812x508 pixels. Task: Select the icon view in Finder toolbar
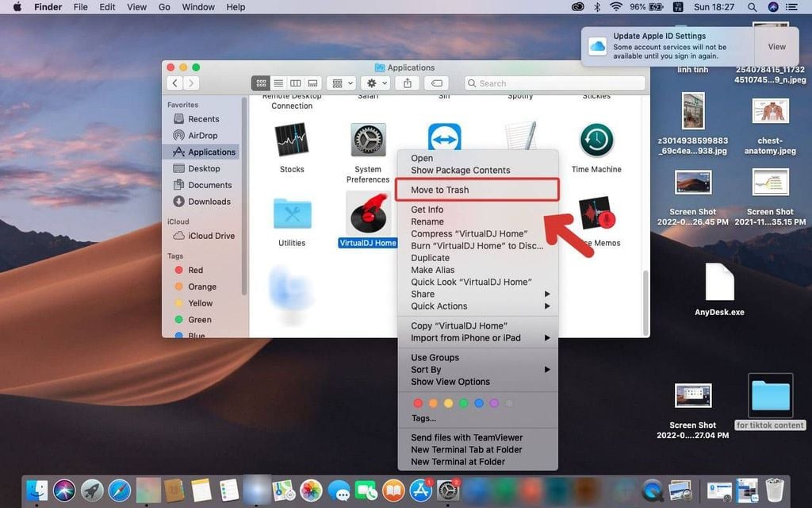pyautogui.click(x=260, y=83)
